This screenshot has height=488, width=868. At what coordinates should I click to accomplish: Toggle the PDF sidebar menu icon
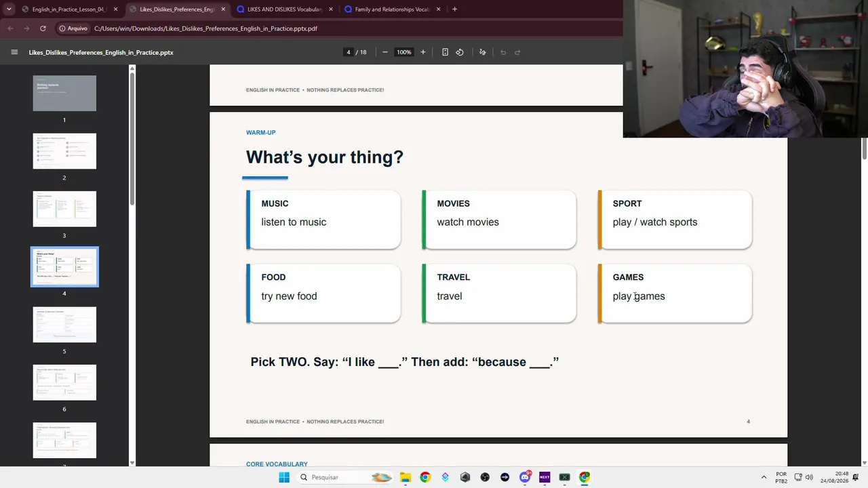pyautogui.click(x=14, y=52)
